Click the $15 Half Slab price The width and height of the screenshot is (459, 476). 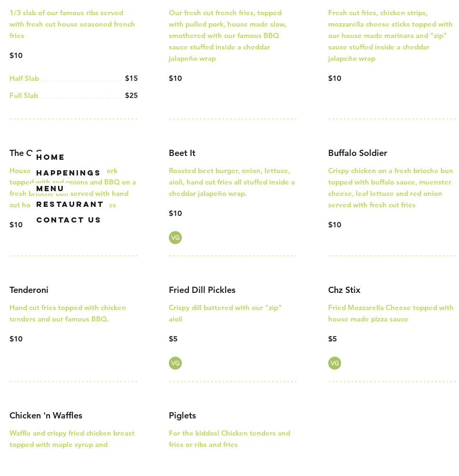[131, 78]
